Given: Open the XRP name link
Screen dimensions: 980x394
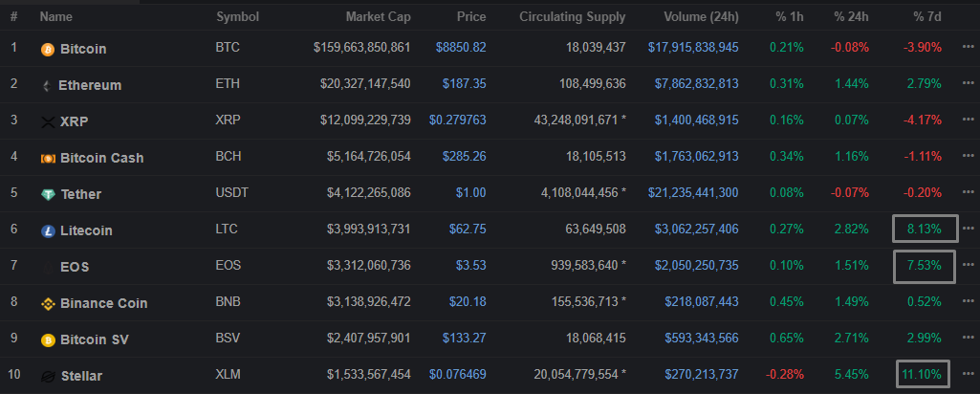Looking at the screenshot, I should (x=75, y=122).
